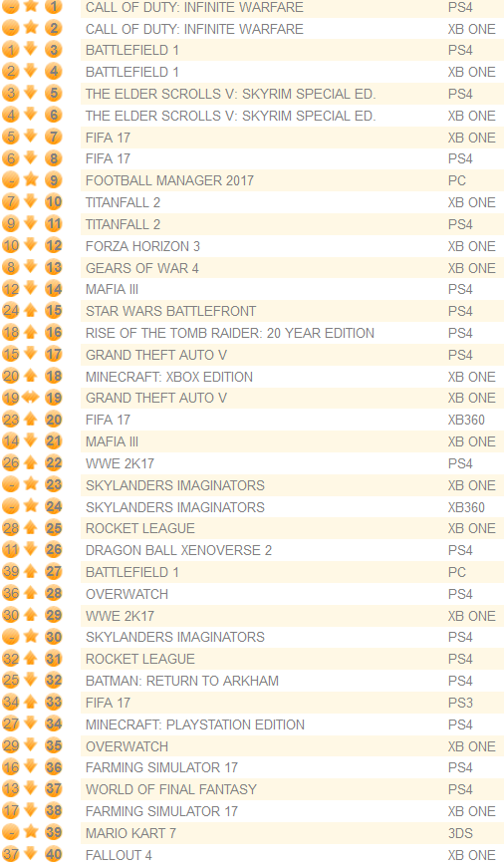Open Rise of the Tomb Raider: 20 Year Edition

click(230, 333)
